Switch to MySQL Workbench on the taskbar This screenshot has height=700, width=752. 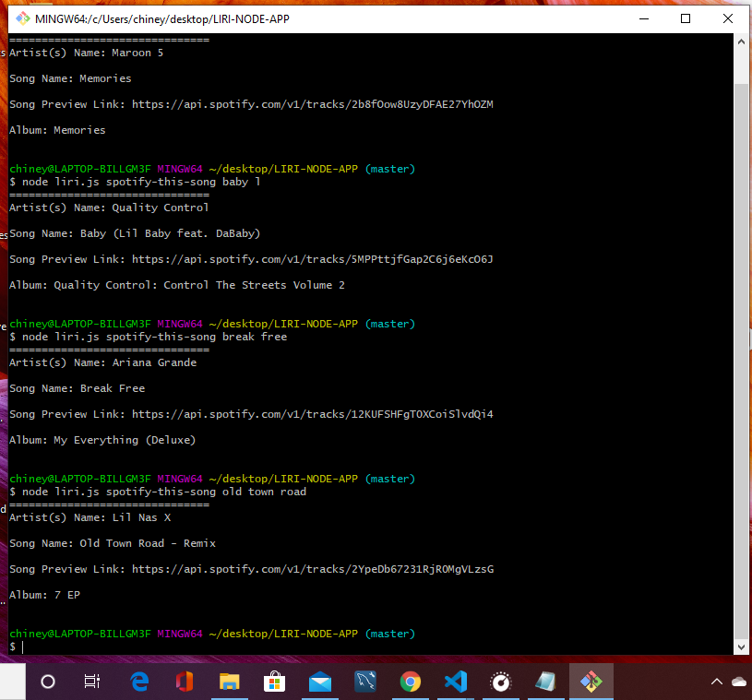(x=365, y=682)
